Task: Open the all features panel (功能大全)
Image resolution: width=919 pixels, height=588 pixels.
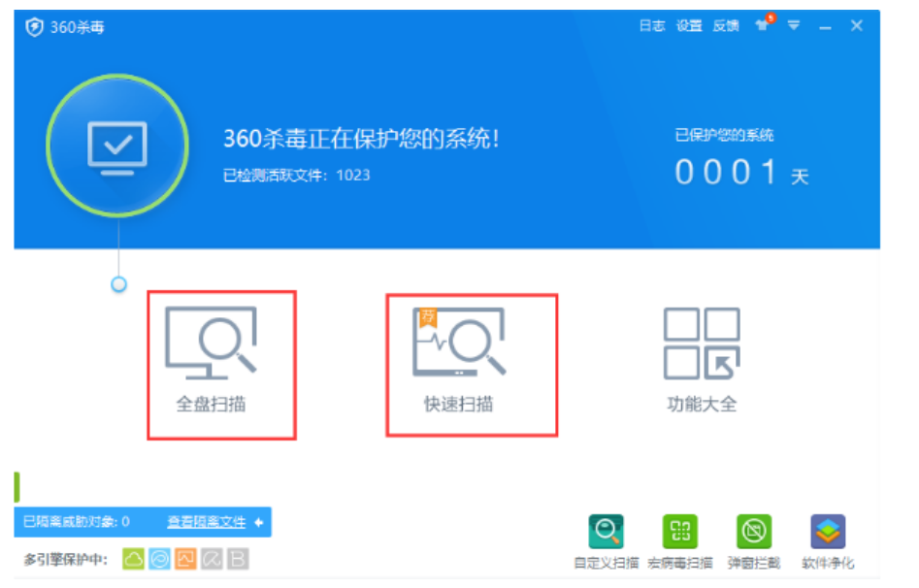Action: coord(702,361)
